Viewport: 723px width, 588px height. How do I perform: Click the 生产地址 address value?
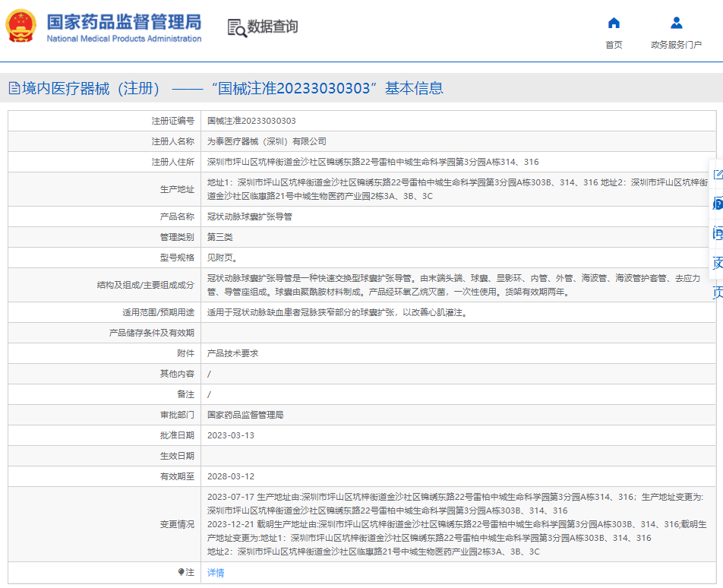click(457, 189)
